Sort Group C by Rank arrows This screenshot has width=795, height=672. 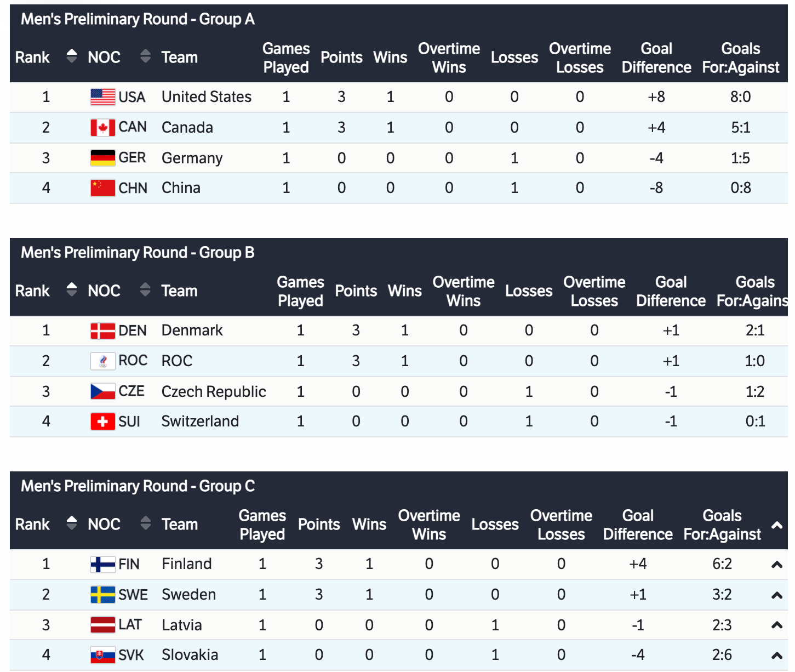(71, 523)
